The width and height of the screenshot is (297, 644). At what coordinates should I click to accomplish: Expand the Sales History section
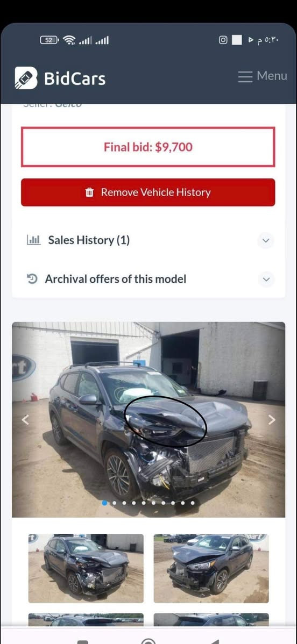coord(148,240)
